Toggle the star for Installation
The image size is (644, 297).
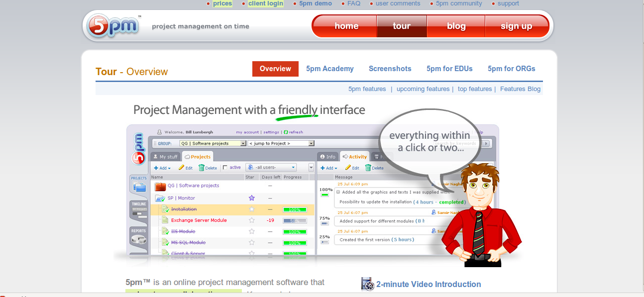click(252, 209)
